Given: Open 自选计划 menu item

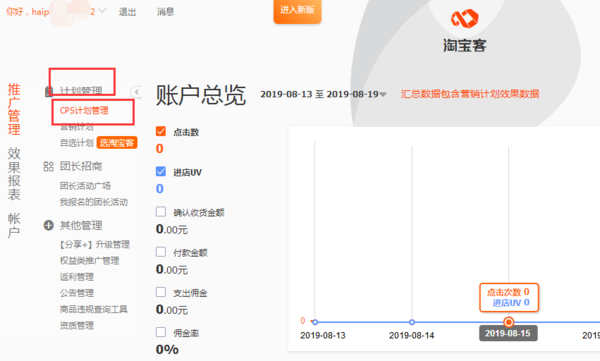Looking at the screenshot, I should pos(77,143).
